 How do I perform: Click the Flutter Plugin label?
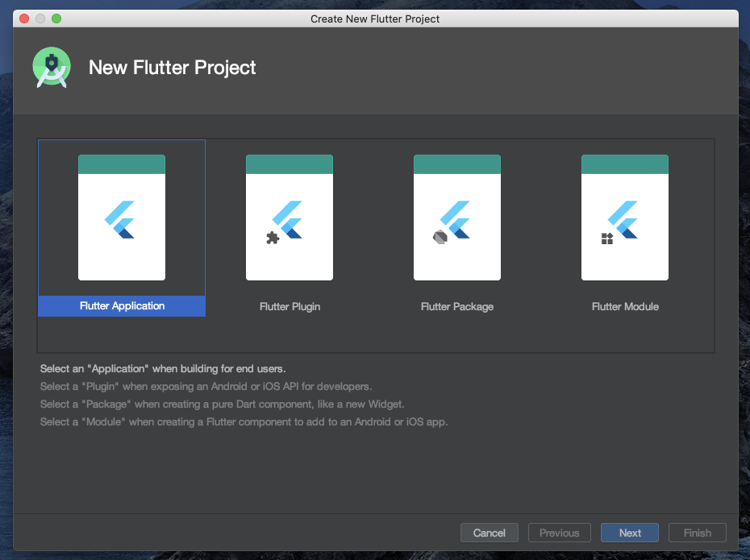(290, 307)
